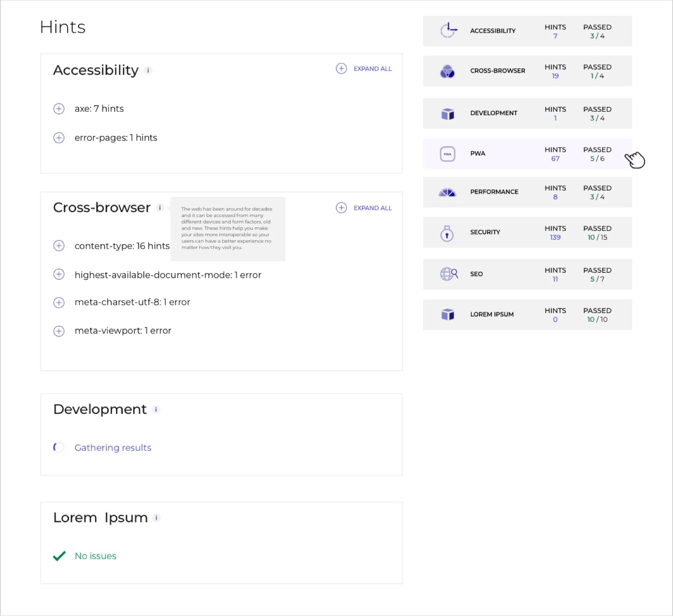Click the Development box icon
Viewport: 673px width, 616px height.
click(x=447, y=113)
